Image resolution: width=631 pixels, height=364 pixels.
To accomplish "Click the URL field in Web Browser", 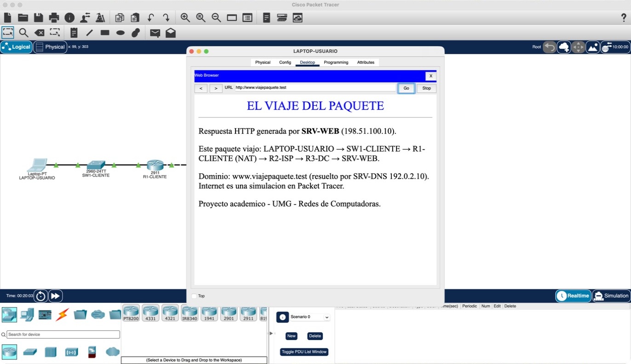I will 315,87.
